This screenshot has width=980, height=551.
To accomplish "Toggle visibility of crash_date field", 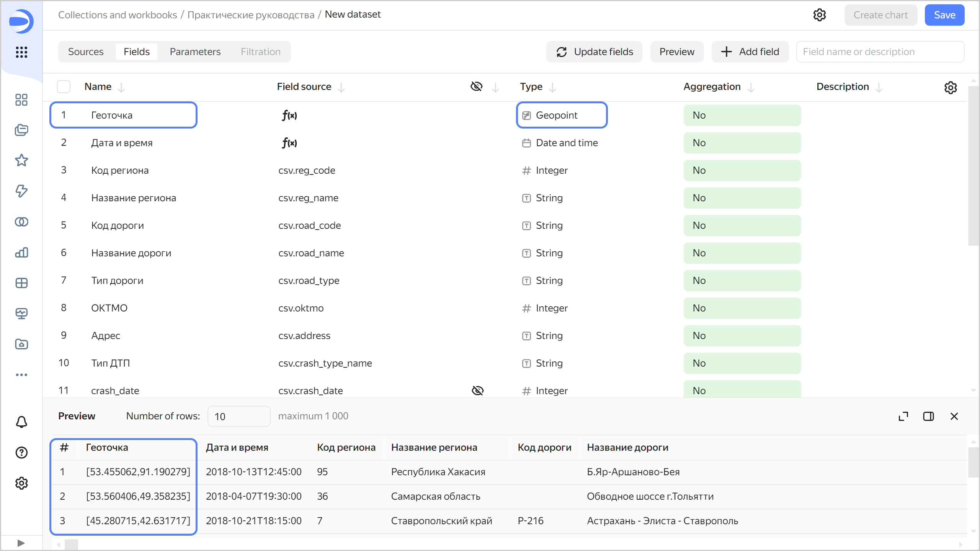I will 477,391.
